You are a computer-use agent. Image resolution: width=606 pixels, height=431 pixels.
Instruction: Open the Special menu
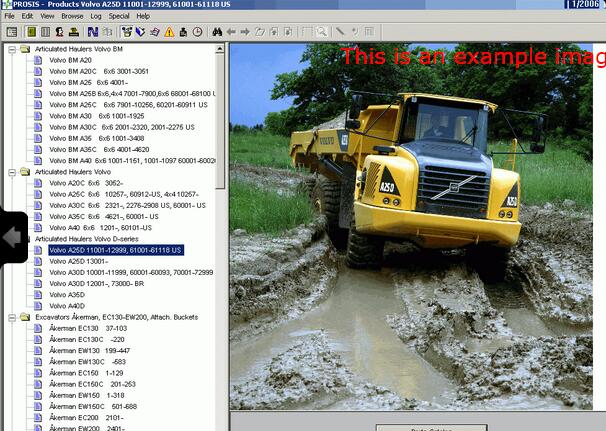coord(119,16)
